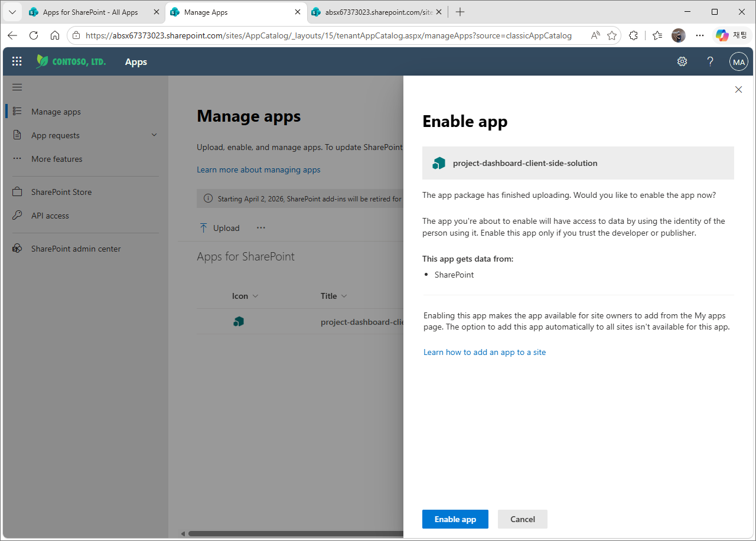Close the Apps for SharePoint tab
Image resolution: width=756 pixels, height=541 pixels.
click(x=157, y=12)
